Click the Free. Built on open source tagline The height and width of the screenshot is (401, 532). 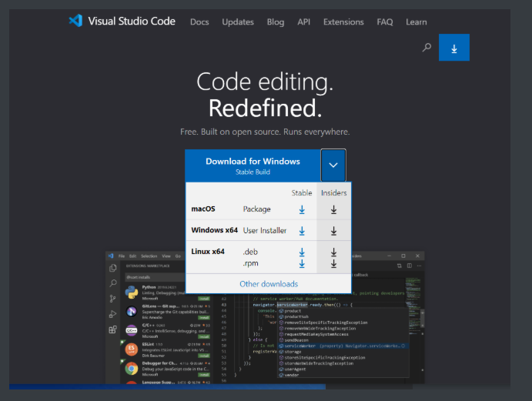(x=265, y=132)
